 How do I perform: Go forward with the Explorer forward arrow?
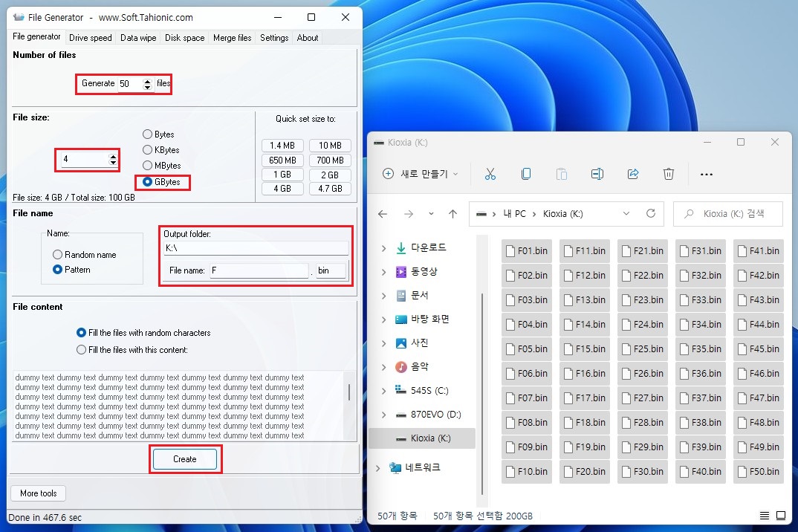point(408,214)
